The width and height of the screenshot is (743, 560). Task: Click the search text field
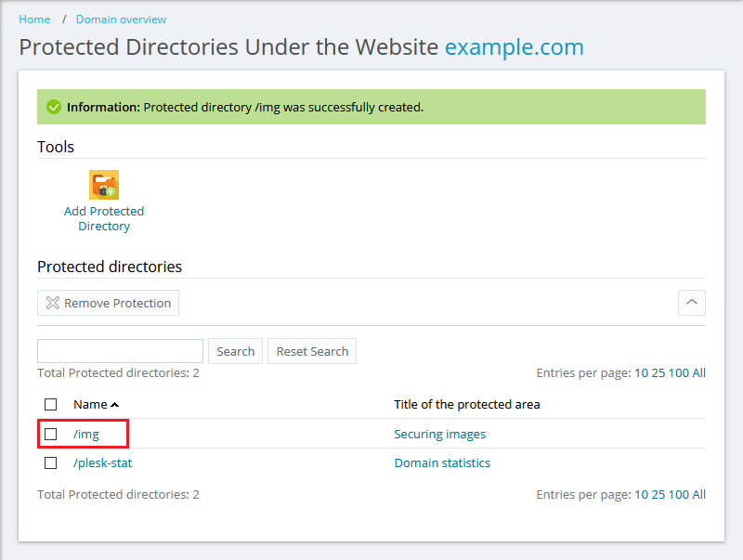coord(120,351)
